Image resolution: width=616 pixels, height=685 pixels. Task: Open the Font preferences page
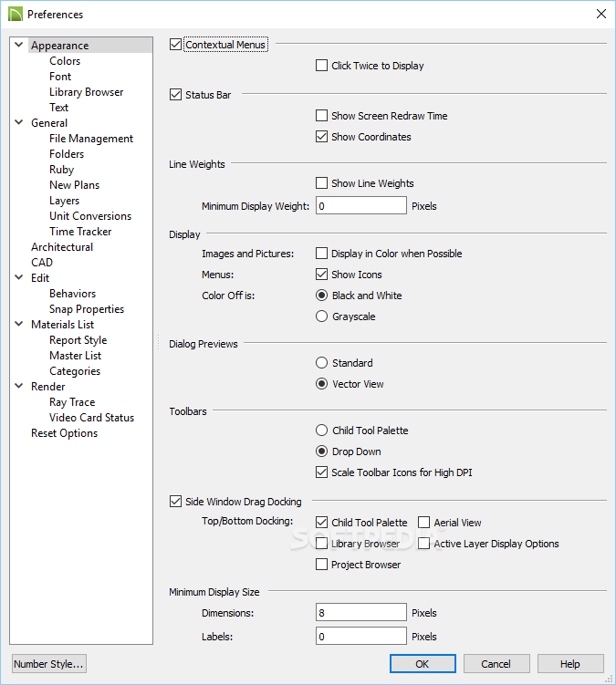pos(60,77)
